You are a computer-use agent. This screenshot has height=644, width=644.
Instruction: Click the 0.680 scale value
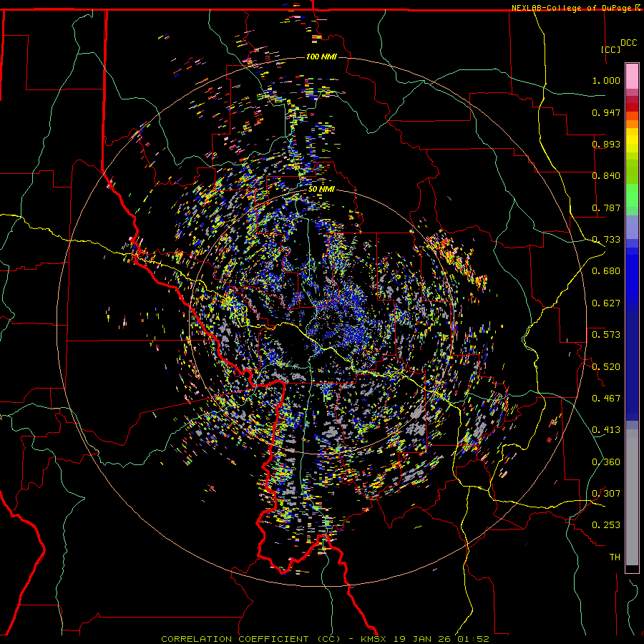click(x=606, y=271)
